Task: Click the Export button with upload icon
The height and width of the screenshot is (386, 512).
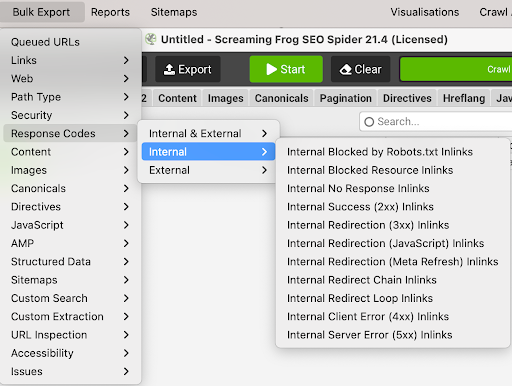Action: 188,69
